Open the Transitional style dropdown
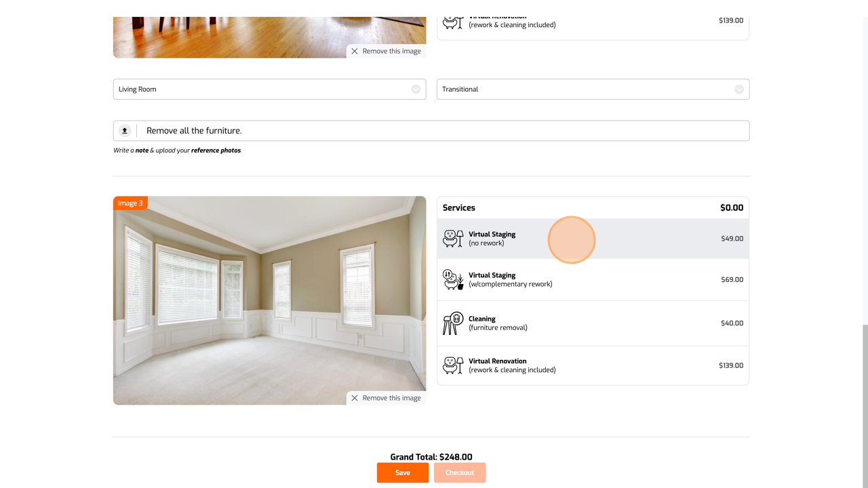 point(593,89)
